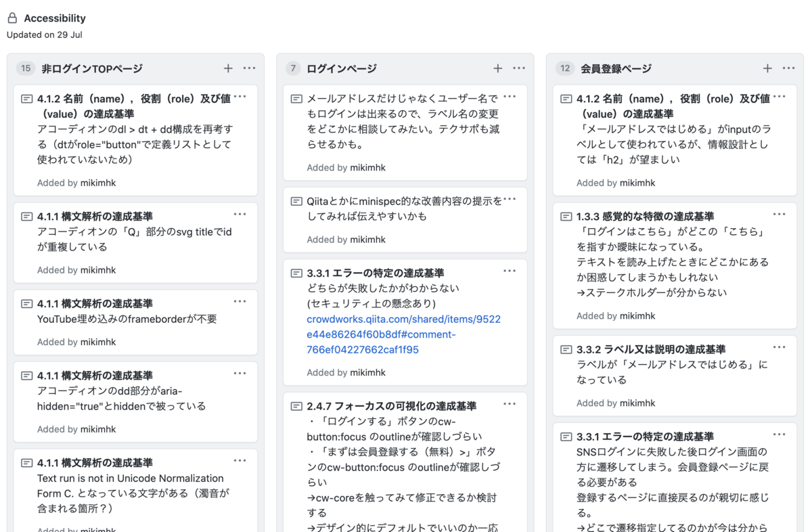Add a card to the 会員登録ページ column
Screen dimensions: 812x532
pyautogui.click(x=767, y=68)
